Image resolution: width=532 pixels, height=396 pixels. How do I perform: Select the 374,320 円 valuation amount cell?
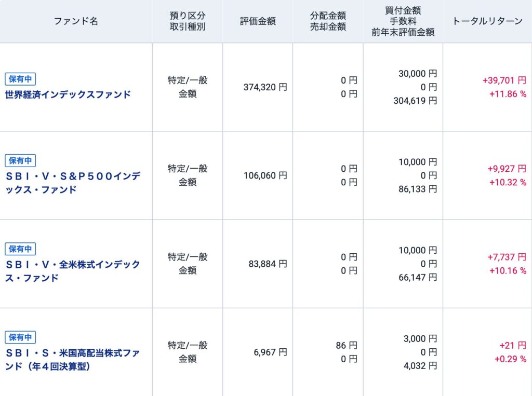point(265,87)
